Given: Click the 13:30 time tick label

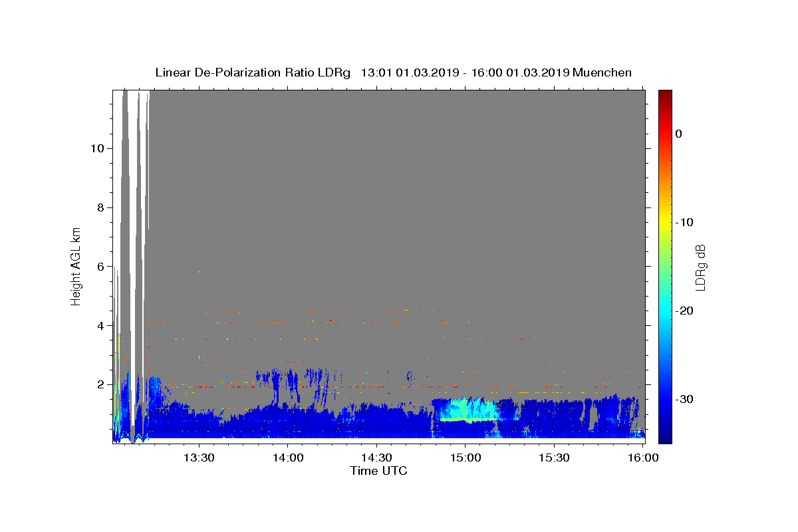Looking at the screenshot, I should tap(199, 458).
